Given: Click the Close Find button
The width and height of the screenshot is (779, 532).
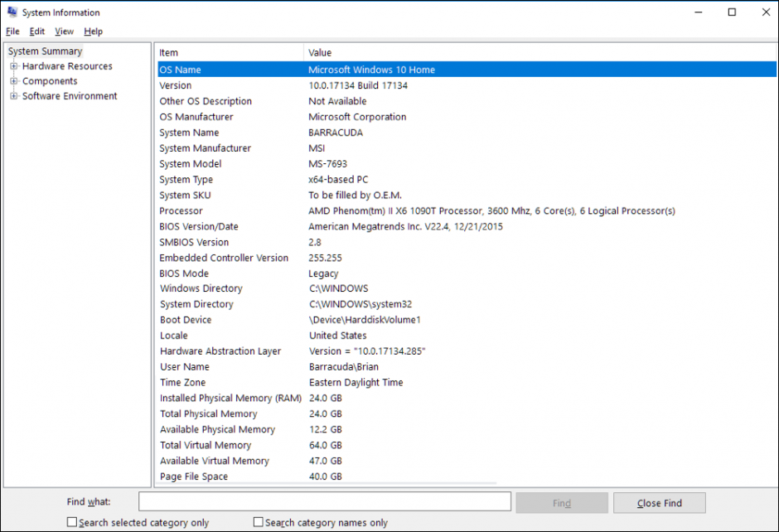Looking at the screenshot, I should 659,501.
